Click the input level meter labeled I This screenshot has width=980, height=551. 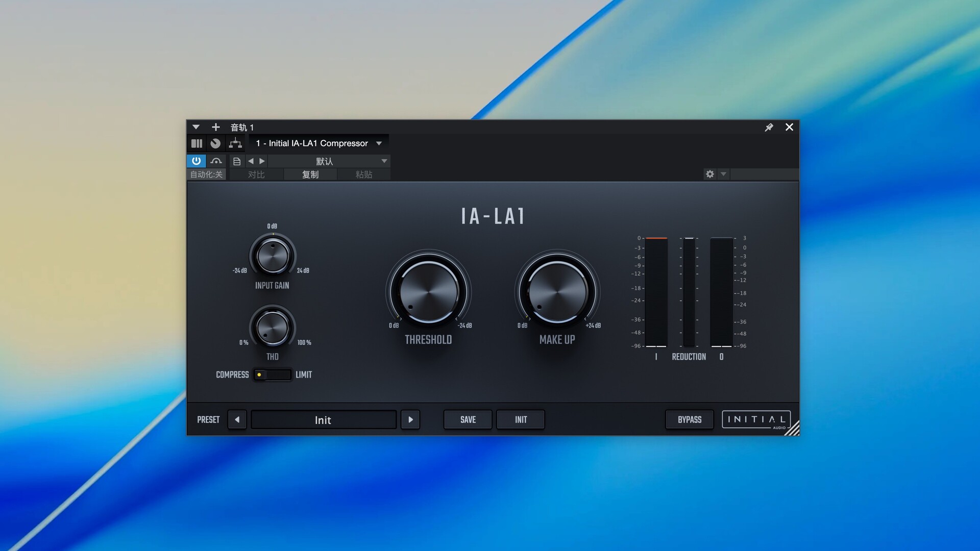(656, 292)
